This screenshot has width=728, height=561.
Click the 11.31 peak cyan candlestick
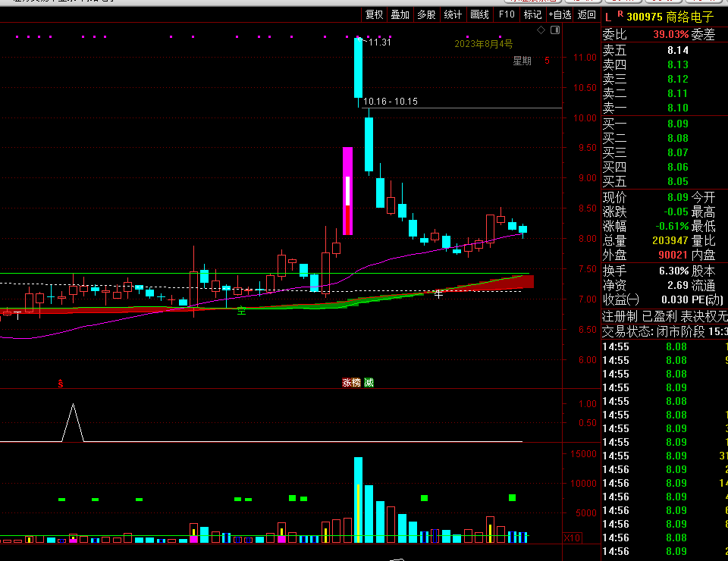tap(358, 67)
